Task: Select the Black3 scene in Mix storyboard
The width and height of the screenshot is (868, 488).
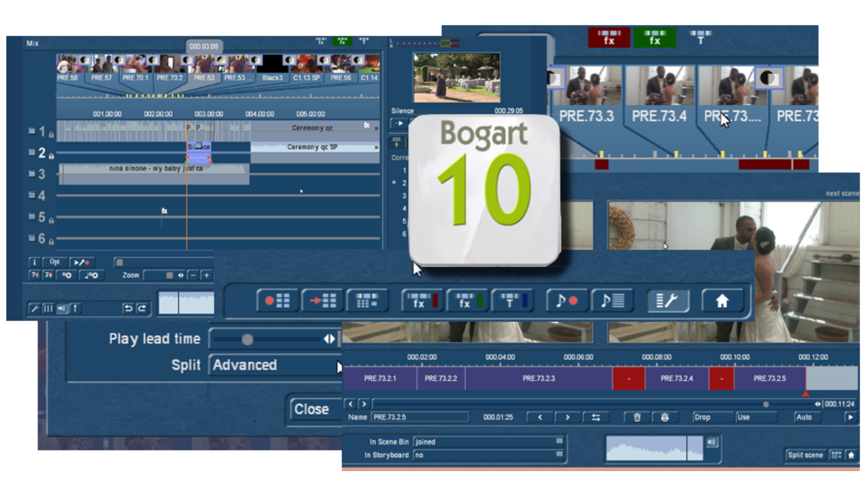Action: coord(273,69)
